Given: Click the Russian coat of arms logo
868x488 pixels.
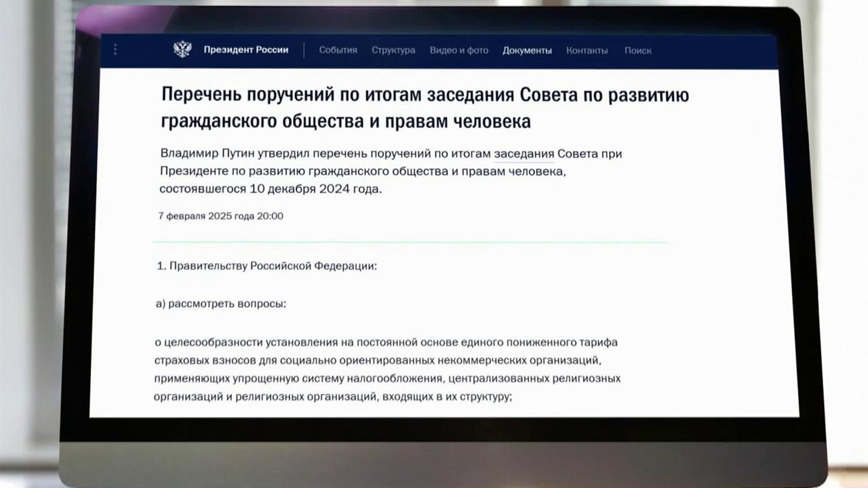Looking at the screenshot, I should click(x=182, y=49).
